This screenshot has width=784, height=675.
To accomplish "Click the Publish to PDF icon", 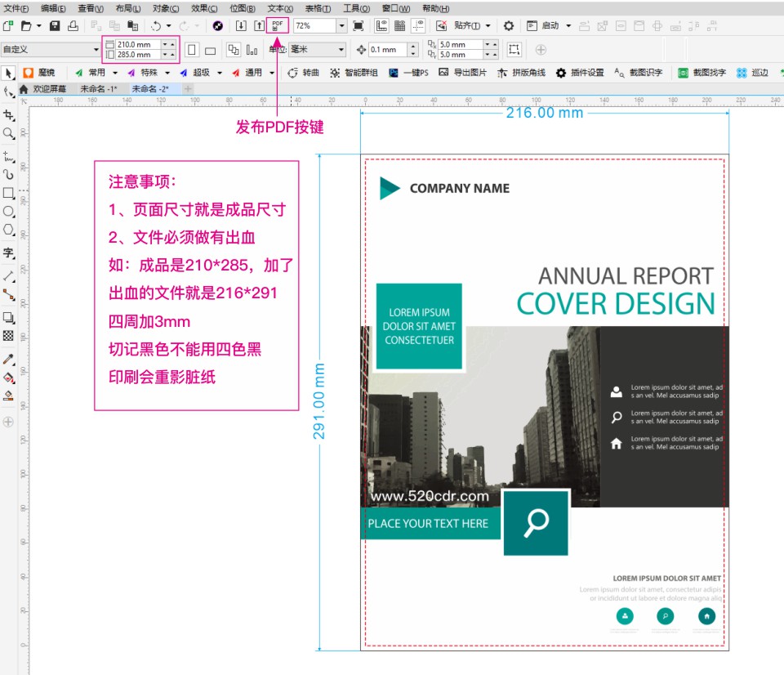I will (x=278, y=25).
